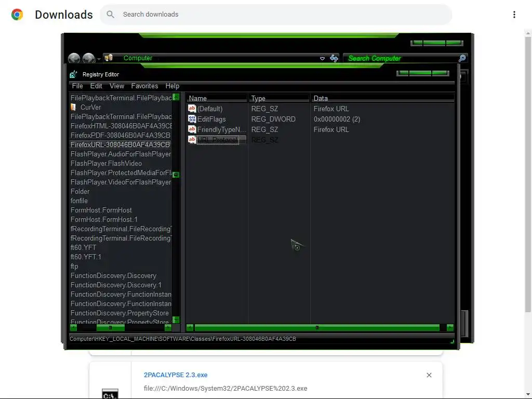Click the address bar refresh icon
The height and width of the screenshot is (399, 532).
point(334,58)
